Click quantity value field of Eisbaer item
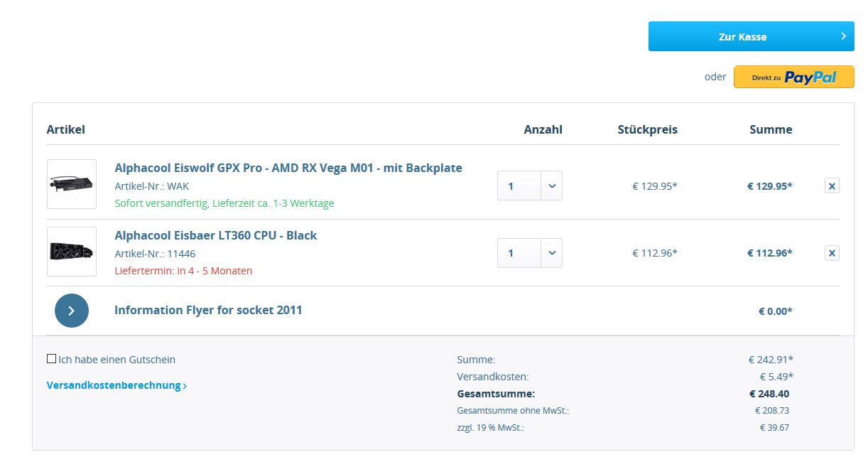 519,253
